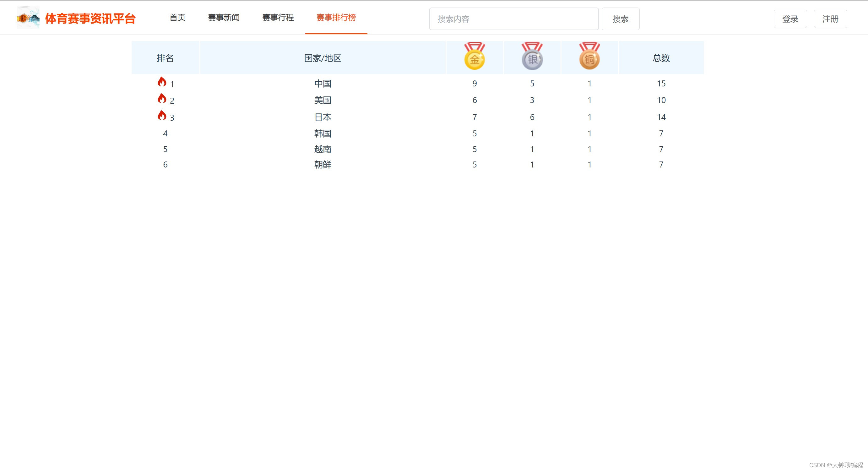The image size is (868, 471).
Task: Click the total 10 in 美国 row
Action: pyautogui.click(x=661, y=100)
